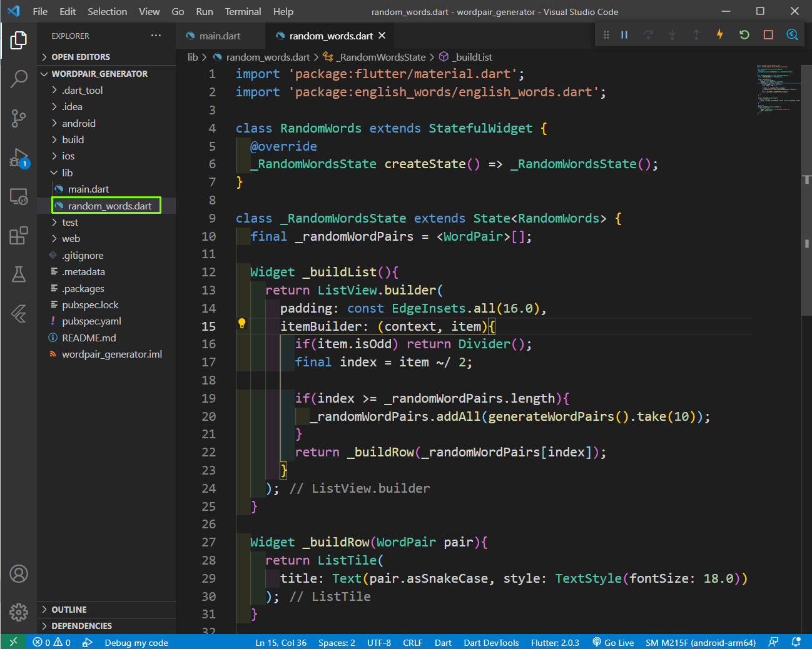812x649 pixels.
Task: Open the Explorer view in activity bar
Action: tap(19, 40)
